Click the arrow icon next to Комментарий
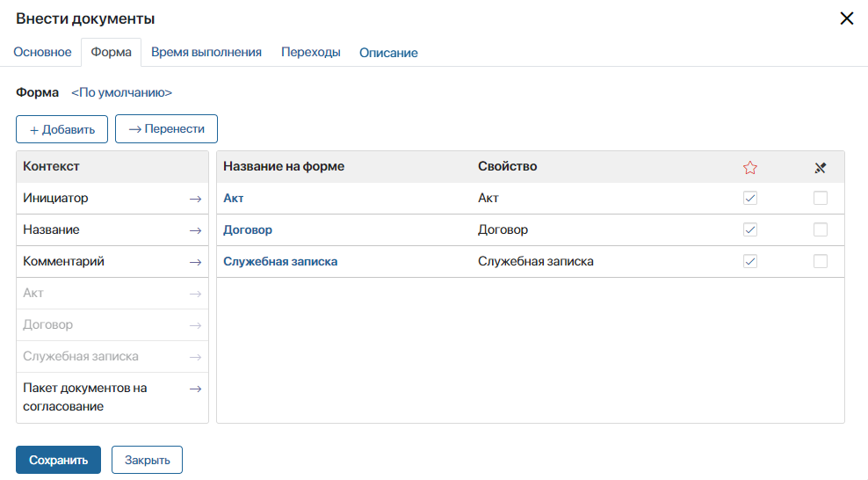Image resolution: width=868 pixels, height=480 pixels. pos(195,262)
